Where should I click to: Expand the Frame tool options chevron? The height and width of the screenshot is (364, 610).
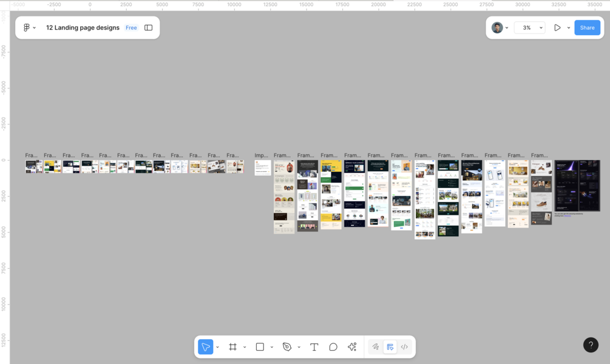(x=245, y=347)
